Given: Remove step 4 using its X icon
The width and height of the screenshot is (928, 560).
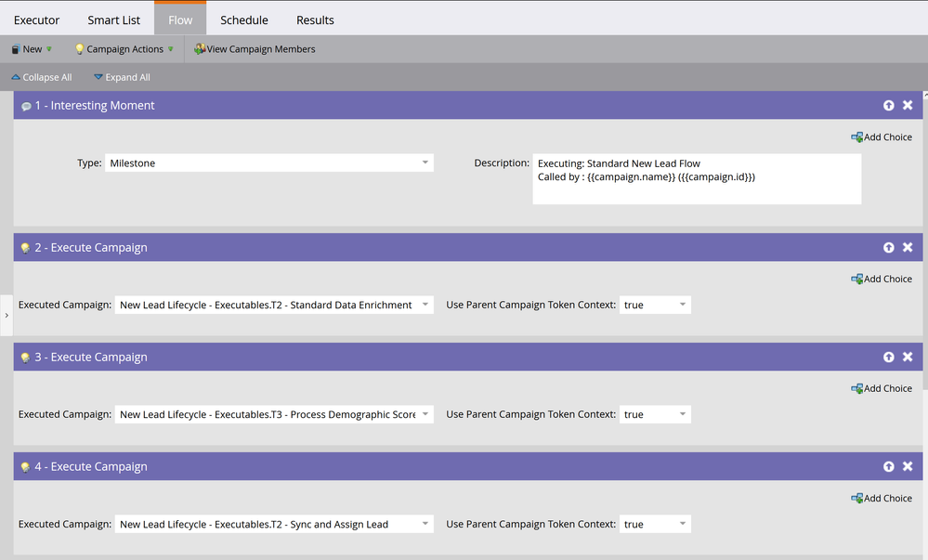Looking at the screenshot, I should (908, 466).
